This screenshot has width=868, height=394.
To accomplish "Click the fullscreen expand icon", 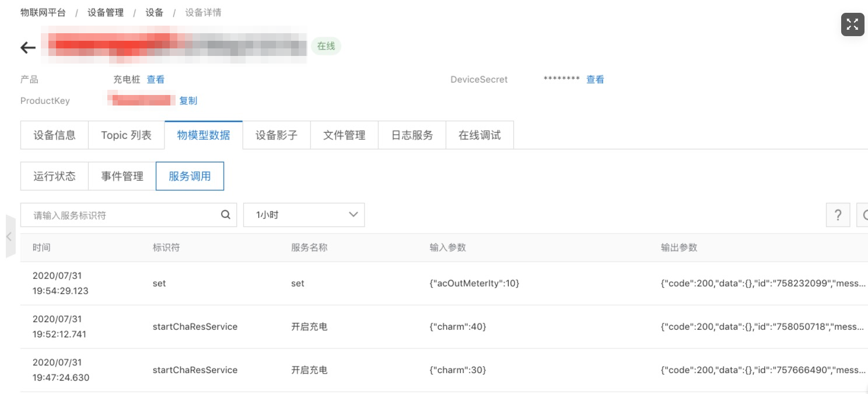I will 852,24.
